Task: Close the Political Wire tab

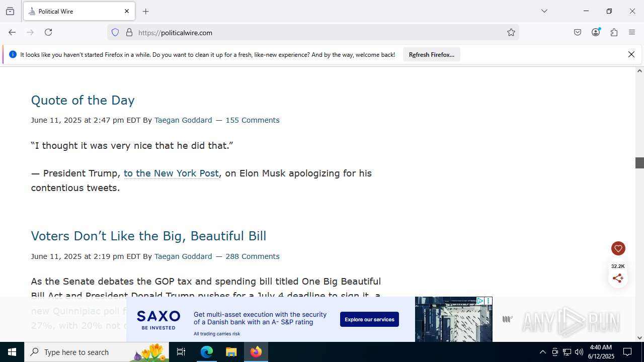Action: click(127, 11)
